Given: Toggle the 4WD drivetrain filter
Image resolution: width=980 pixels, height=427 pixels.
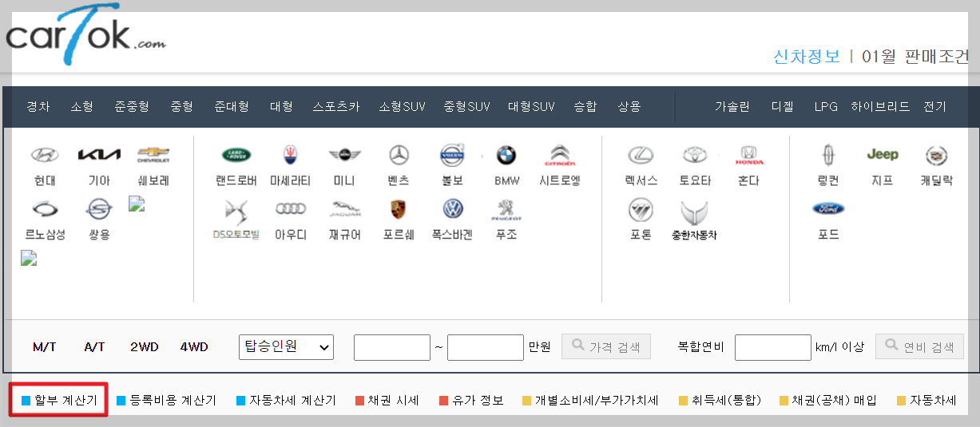Looking at the screenshot, I should point(194,347).
